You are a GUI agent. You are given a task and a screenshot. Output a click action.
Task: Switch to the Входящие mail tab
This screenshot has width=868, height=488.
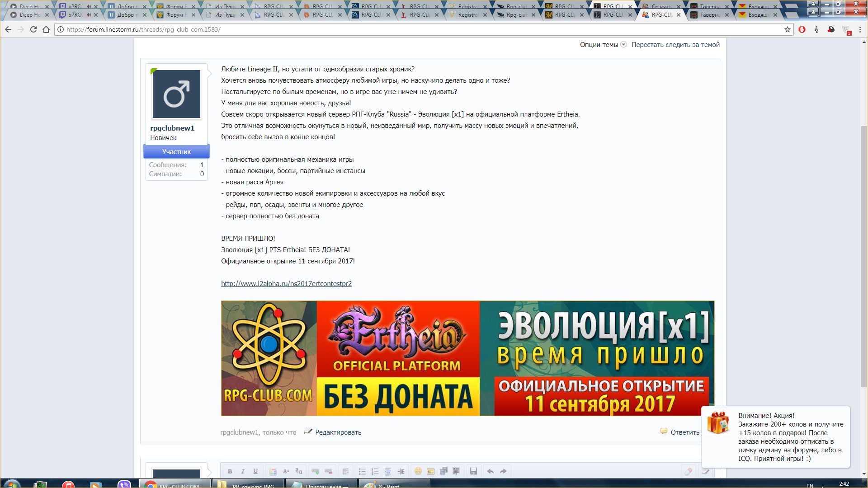coord(759,15)
